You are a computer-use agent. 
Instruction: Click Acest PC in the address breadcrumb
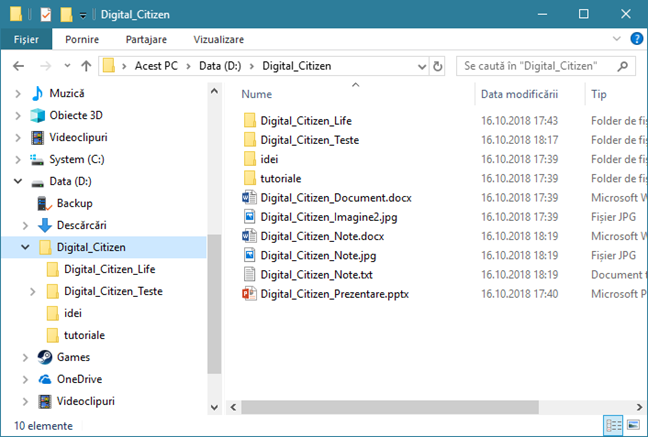coord(158,67)
